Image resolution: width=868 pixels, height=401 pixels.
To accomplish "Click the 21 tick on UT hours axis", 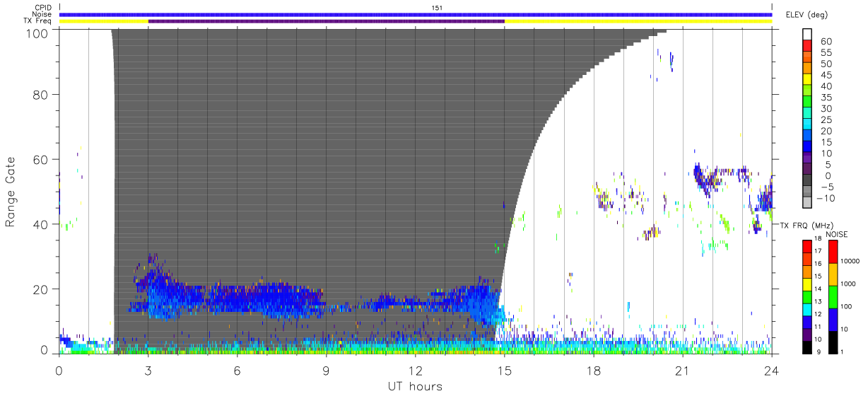I will click(683, 370).
